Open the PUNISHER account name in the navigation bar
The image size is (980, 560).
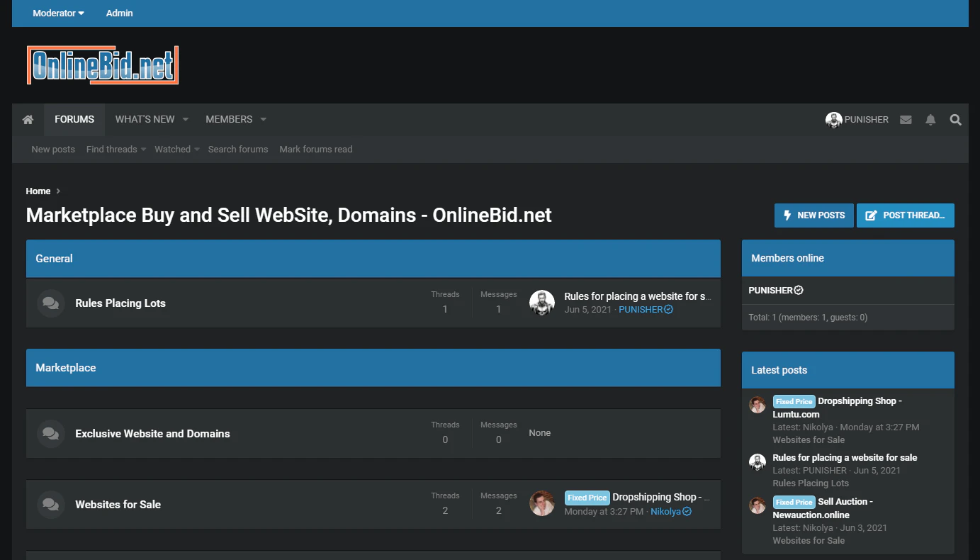pyautogui.click(x=867, y=120)
